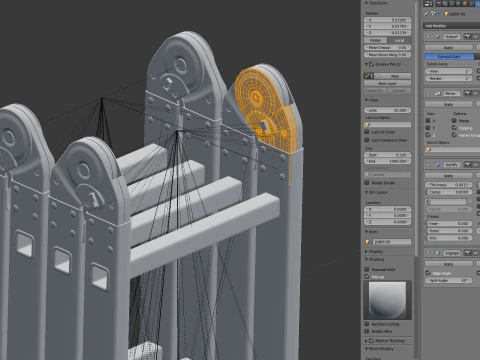Open the properties editor type selector icon
480x360 pixels.
[x=428, y=4]
